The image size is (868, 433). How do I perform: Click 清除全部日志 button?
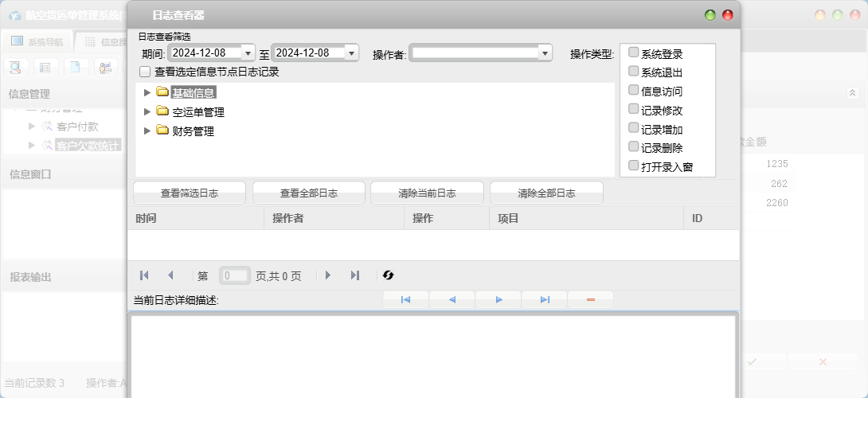tap(546, 193)
